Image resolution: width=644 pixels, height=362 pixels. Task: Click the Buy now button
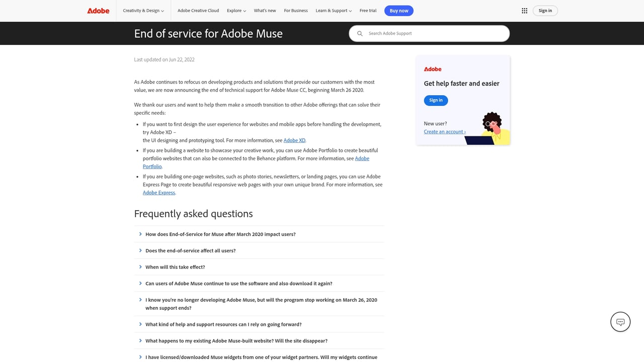(x=398, y=10)
